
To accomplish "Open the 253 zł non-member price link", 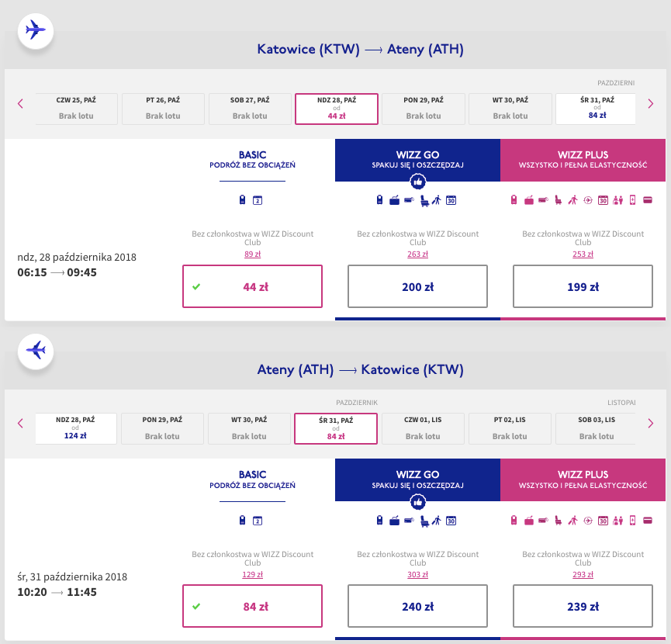I will click(x=583, y=254).
